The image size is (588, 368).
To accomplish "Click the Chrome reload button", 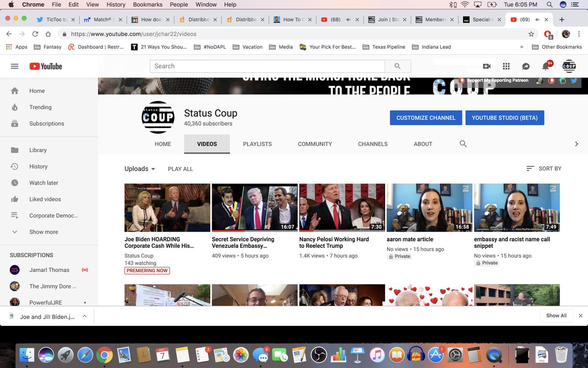I will 35,34.
